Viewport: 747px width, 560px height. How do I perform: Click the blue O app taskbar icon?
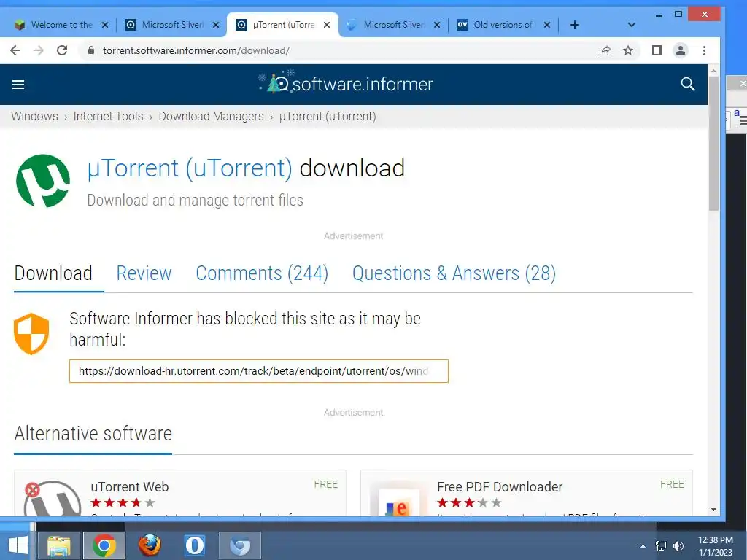pos(194,545)
